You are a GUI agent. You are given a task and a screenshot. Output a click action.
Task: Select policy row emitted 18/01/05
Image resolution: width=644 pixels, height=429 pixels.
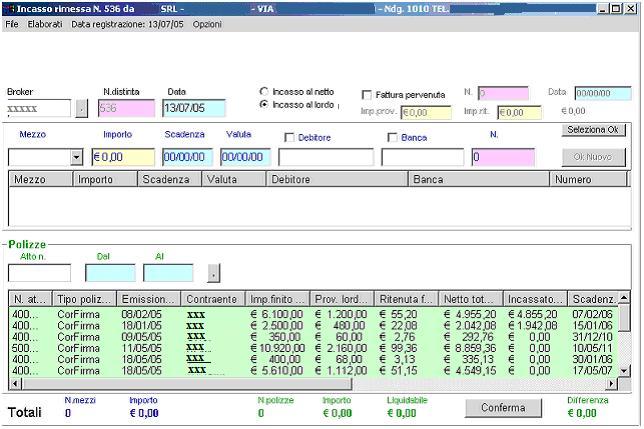click(x=313, y=326)
